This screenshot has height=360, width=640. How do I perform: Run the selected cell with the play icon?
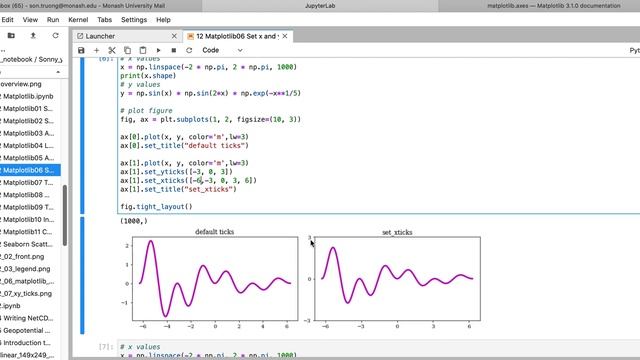[x=158, y=50]
